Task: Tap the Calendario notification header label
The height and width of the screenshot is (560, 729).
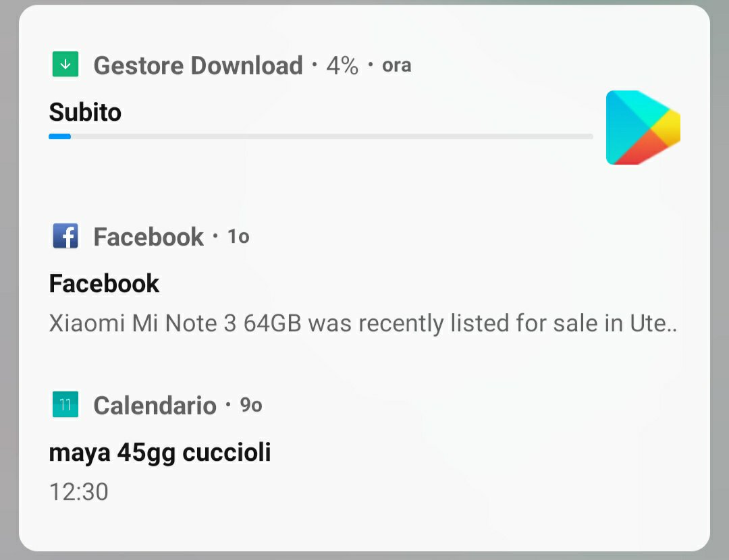Action: coord(155,405)
